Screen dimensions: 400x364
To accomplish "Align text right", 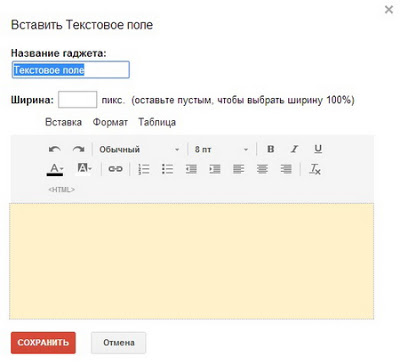I will 286,169.
